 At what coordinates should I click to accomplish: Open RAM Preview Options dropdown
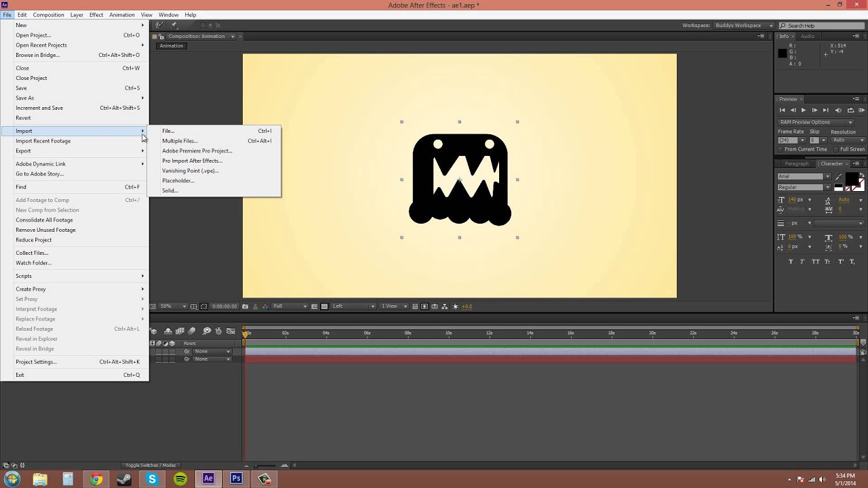click(x=816, y=122)
